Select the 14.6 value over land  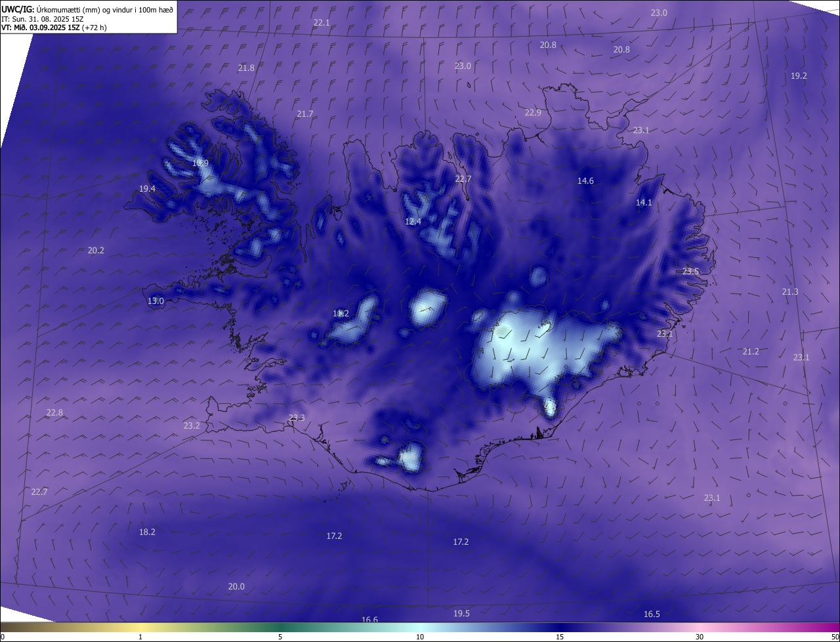[585, 181]
